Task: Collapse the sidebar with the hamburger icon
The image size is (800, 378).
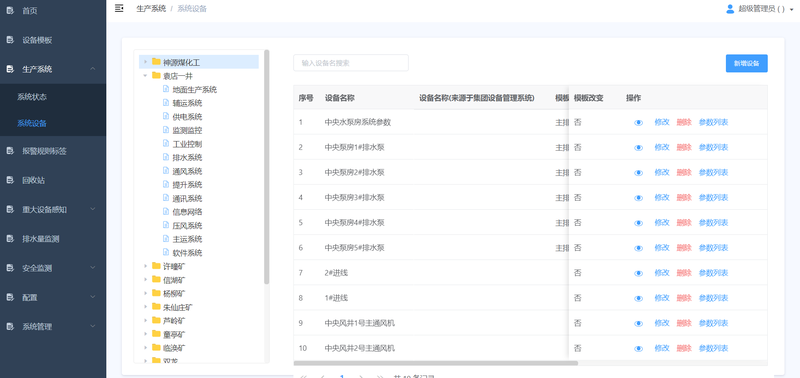Action: click(x=119, y=8)
